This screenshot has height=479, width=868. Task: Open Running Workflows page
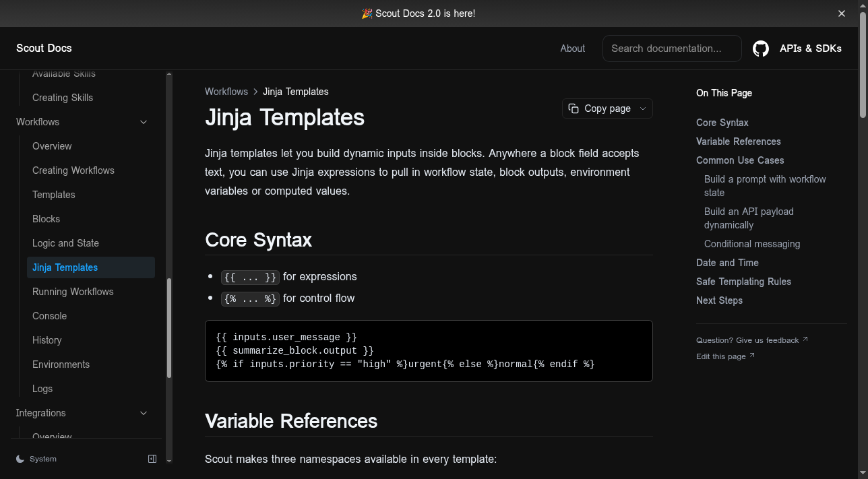[73, 292]
